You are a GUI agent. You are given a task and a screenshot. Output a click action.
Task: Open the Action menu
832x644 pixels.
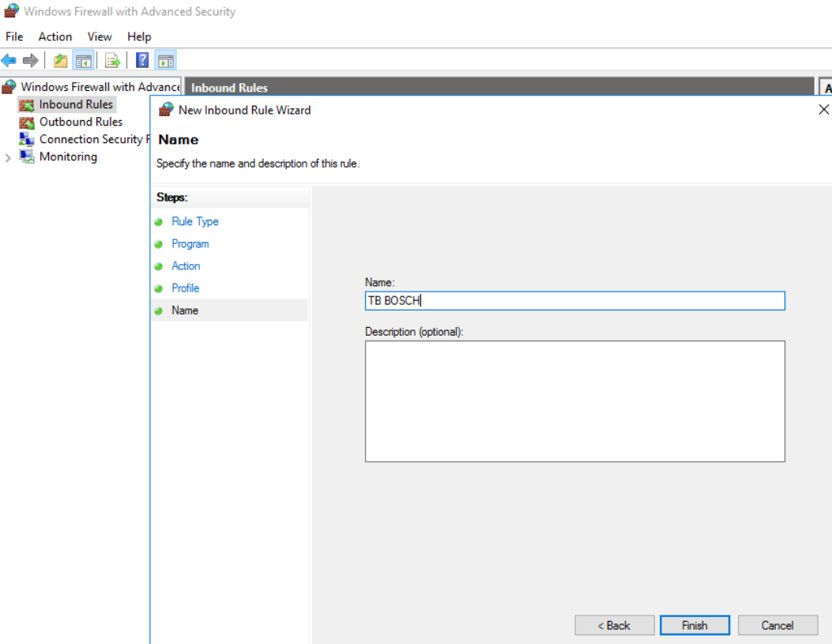[x=55, y=36]
